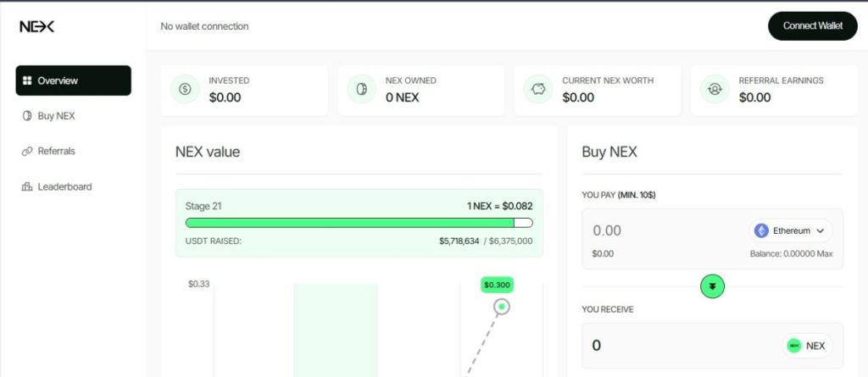Click the $0.300 chart price label
The width and height of the screenshot is (868, 377).
coord(497,286)
